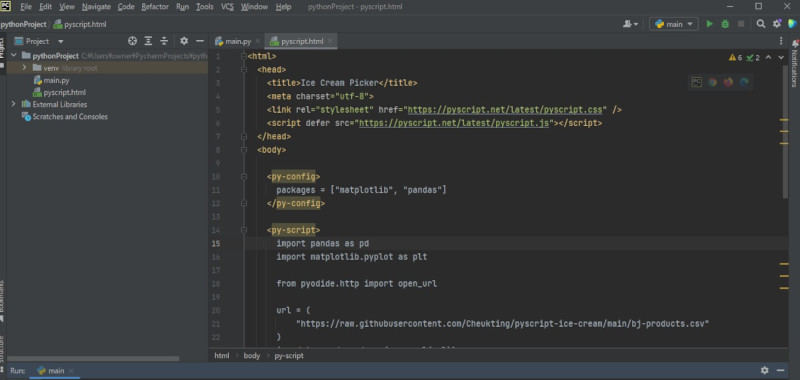Expand External Libraries node

click(14, 104)
